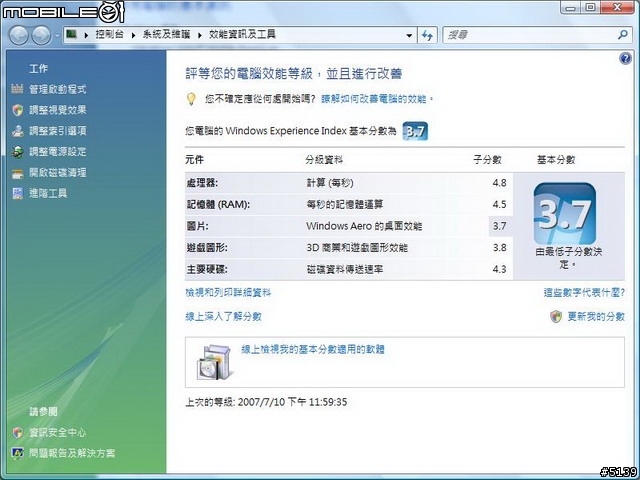
Task: Click the small 3.7 base score badge
Action: [x=415, y=131]
